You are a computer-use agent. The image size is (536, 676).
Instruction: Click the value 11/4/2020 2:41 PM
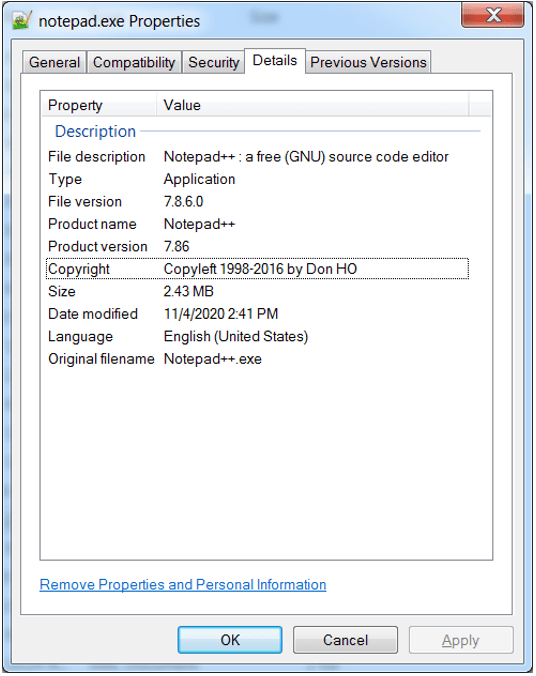click(221, 313)
